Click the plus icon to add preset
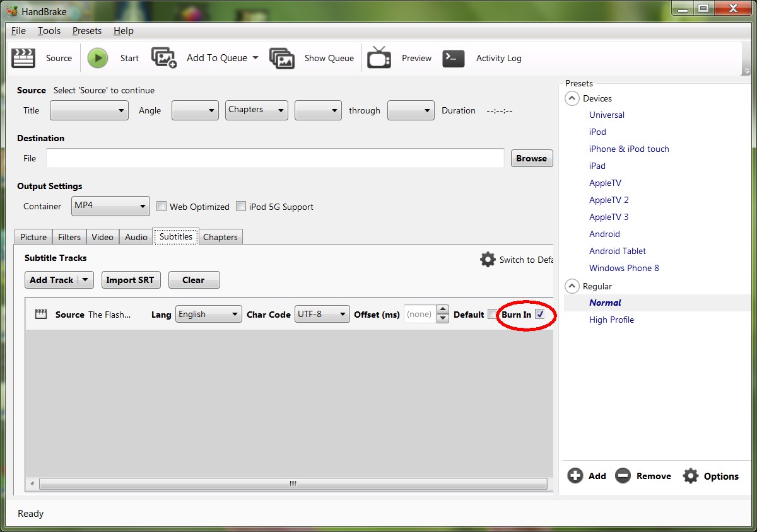757x532 pixels. click(575, 476)
